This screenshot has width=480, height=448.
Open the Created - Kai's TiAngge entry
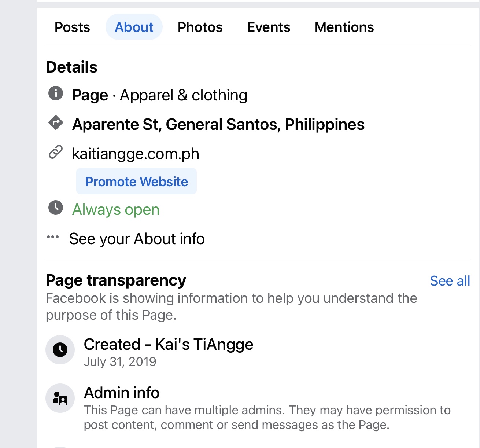(169, 345)
